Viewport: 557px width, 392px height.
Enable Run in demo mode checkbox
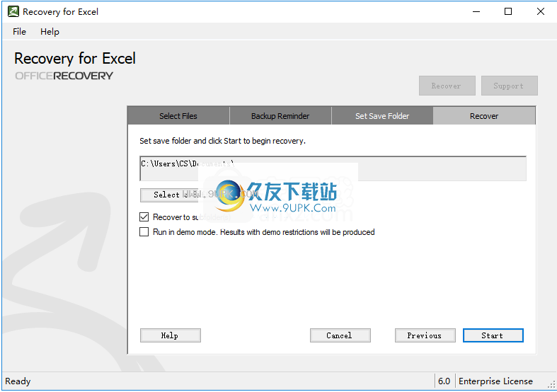point(144,232)
